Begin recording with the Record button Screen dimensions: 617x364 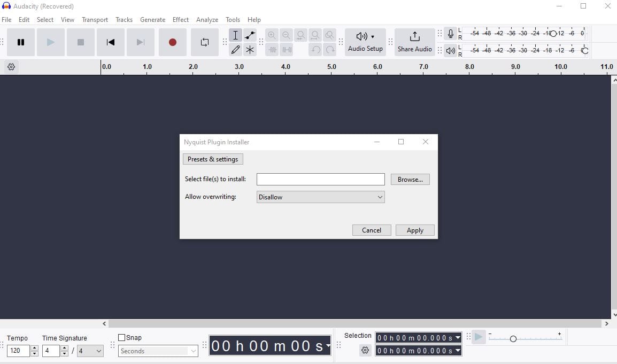click(x=172, y=42)
